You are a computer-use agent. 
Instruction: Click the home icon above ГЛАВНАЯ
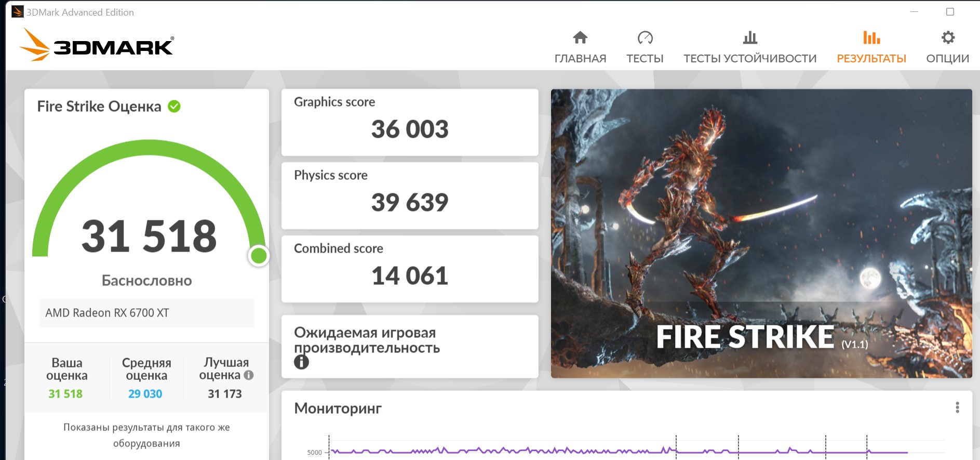tap(580, 37)
